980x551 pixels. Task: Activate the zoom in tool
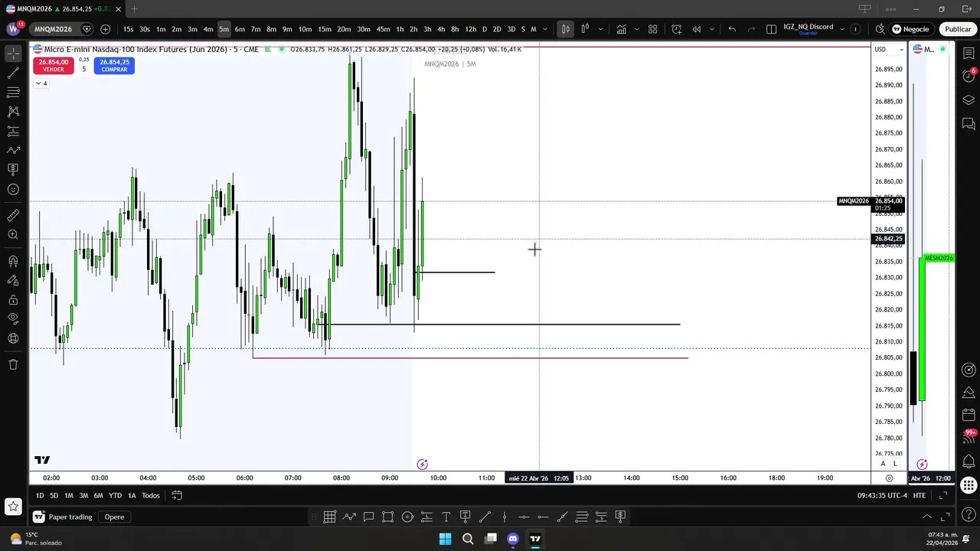tap(13, 235)
